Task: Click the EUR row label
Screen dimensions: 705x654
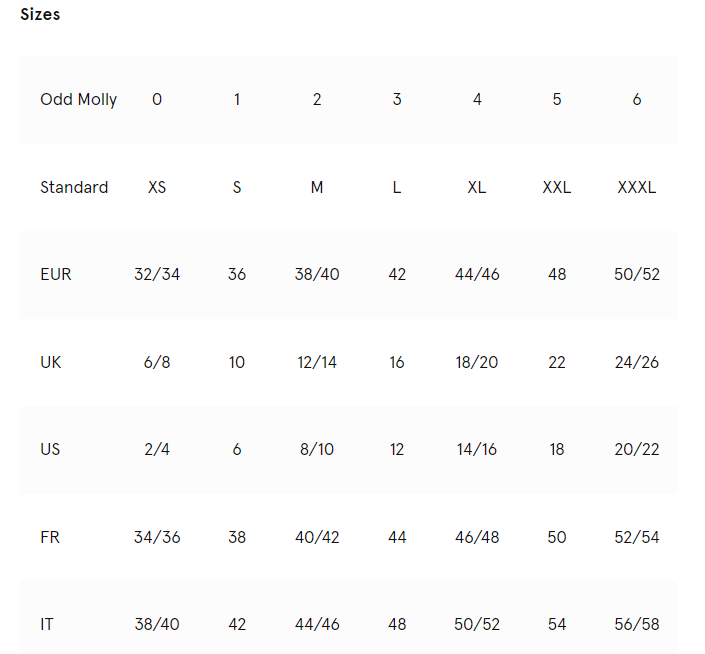Action: click(x=56, y=274)
